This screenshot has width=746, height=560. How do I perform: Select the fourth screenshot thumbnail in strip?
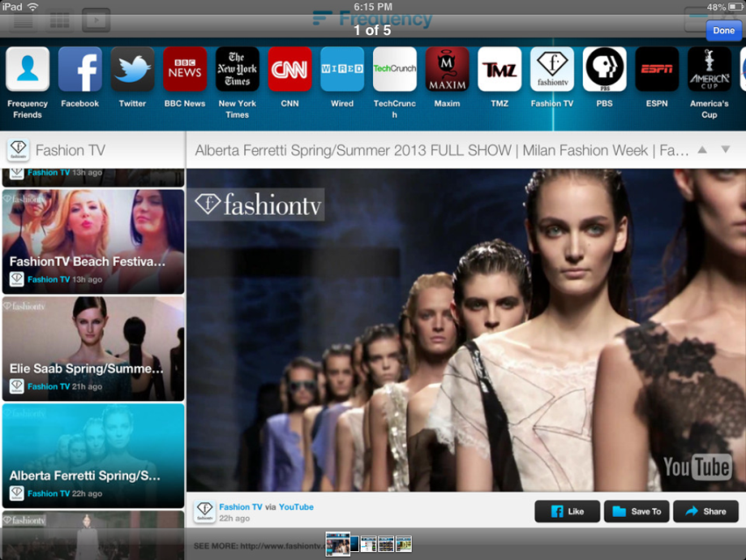click(x=386, y=544)
